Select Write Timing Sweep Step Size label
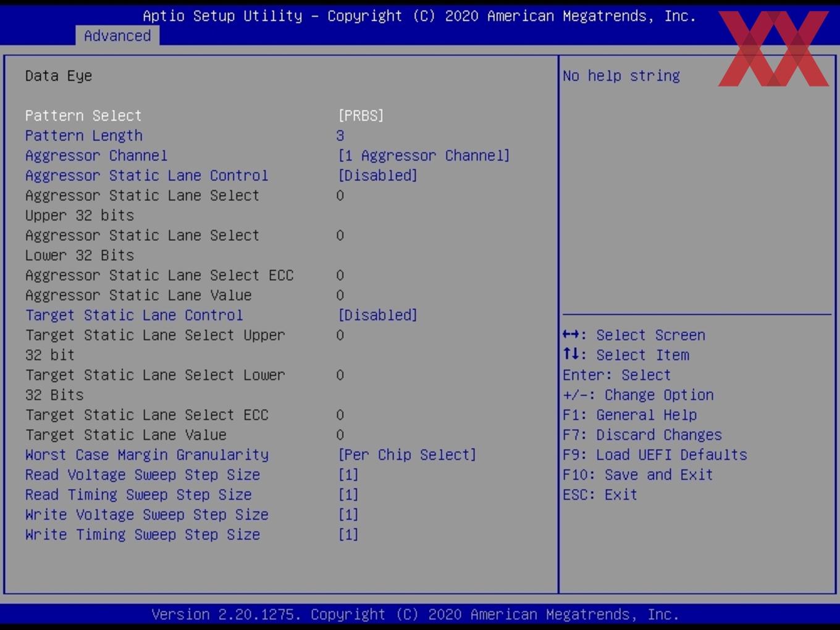This screenshot has height=630, width=840. tap(143, 534)
